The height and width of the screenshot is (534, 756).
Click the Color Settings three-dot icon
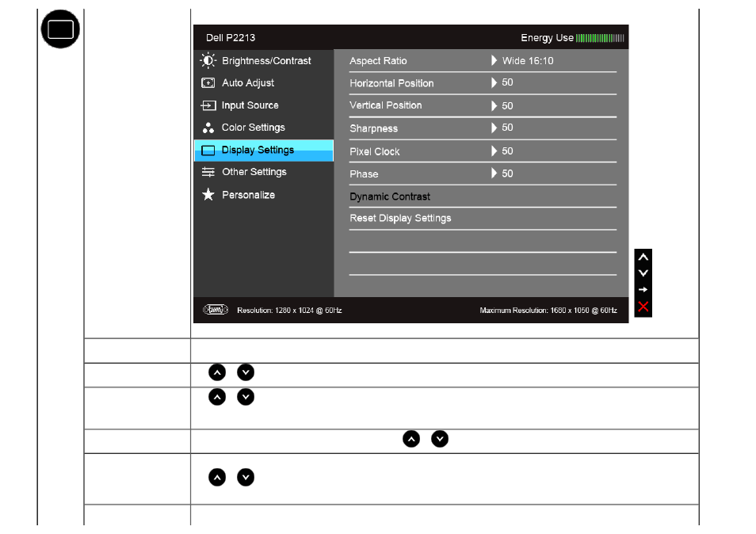[x=208, y=128]
